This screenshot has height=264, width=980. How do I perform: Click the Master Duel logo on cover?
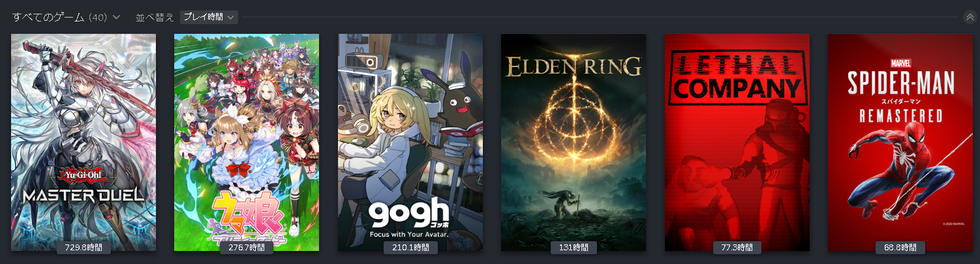pyautogui.click(x=84, y=186)
